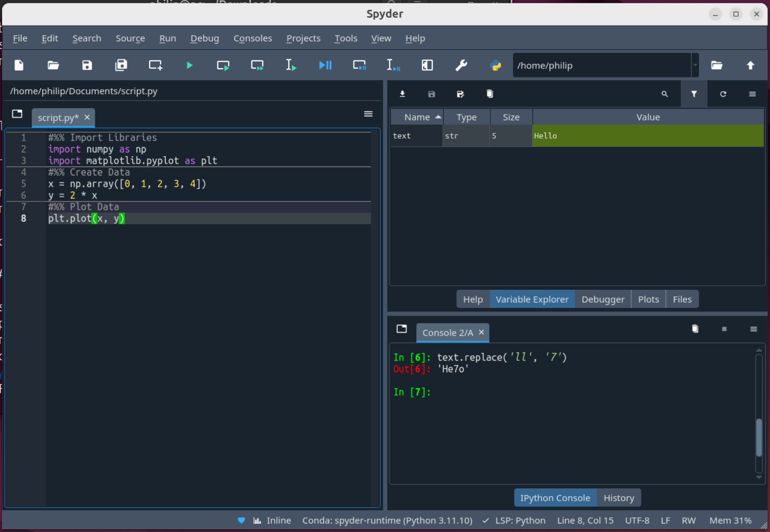Switch to the Help pane tab
770x532 pixels.
pos(473,299)
